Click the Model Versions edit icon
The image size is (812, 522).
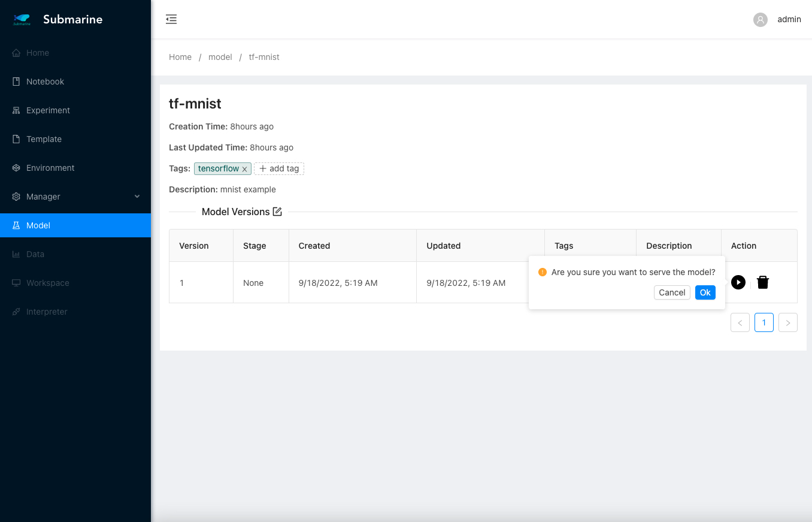pyautogui.click(x=277, y=212)
